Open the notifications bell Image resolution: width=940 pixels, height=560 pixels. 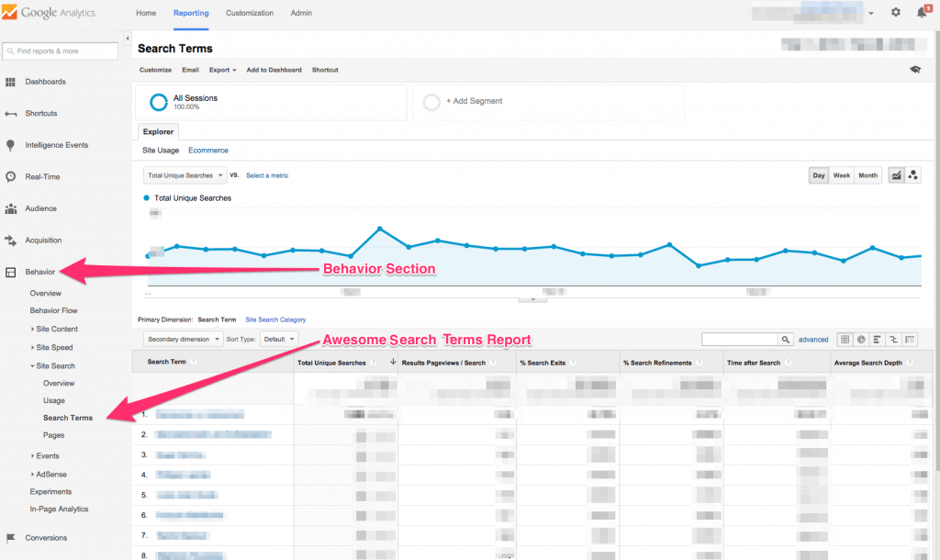(923, 12)
